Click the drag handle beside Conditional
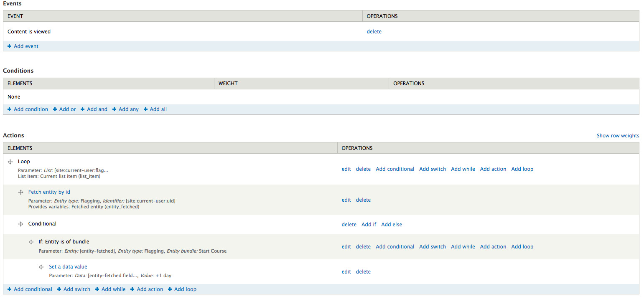 coord(20,224)
